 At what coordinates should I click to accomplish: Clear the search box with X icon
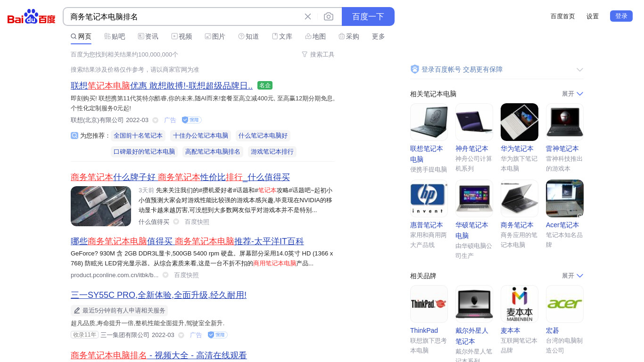pyautogui.click(x=308, y=16)
